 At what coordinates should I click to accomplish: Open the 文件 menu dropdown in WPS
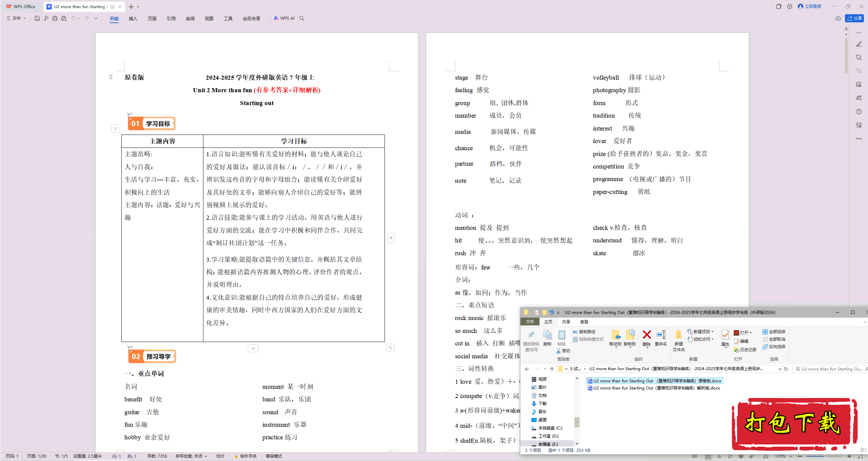(x=17, y=18)
